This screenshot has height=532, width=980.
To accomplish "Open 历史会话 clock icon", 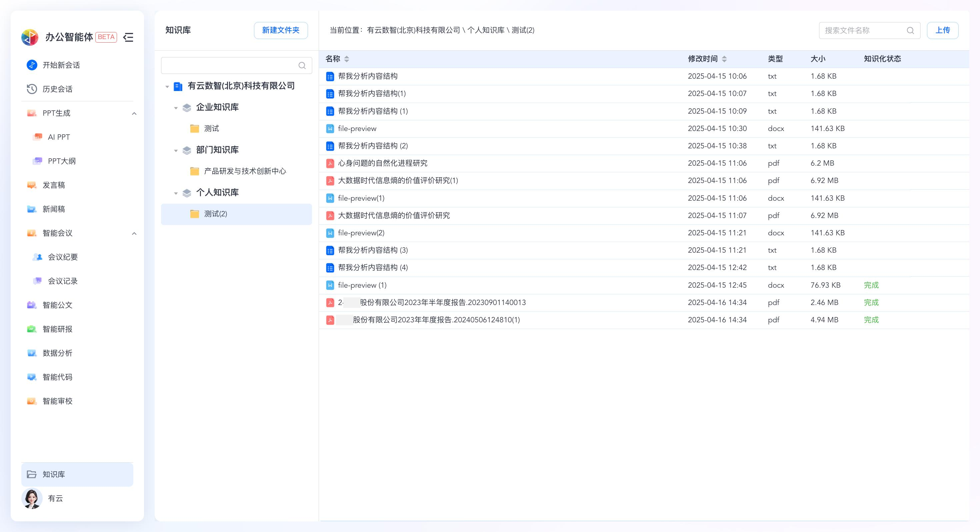I will (32, 89).
